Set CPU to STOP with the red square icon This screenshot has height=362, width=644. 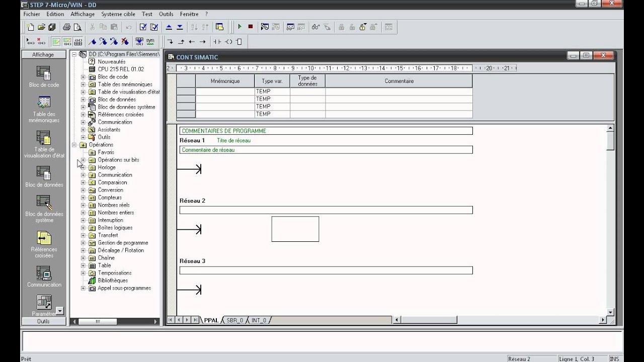point(250,27)
